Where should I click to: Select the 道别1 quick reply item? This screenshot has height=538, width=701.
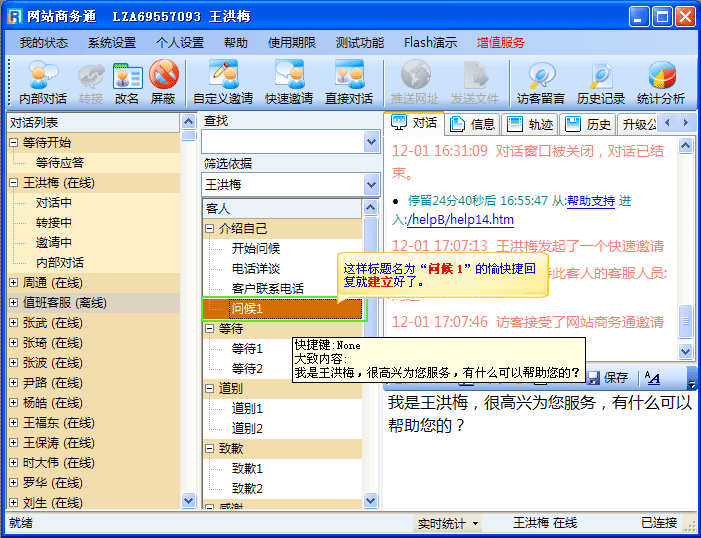pos(247,408)
